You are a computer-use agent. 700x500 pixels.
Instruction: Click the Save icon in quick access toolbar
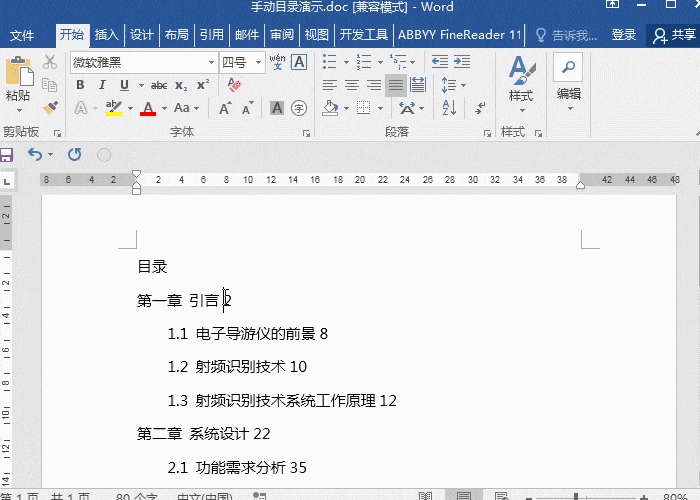(x=6, y=155)
